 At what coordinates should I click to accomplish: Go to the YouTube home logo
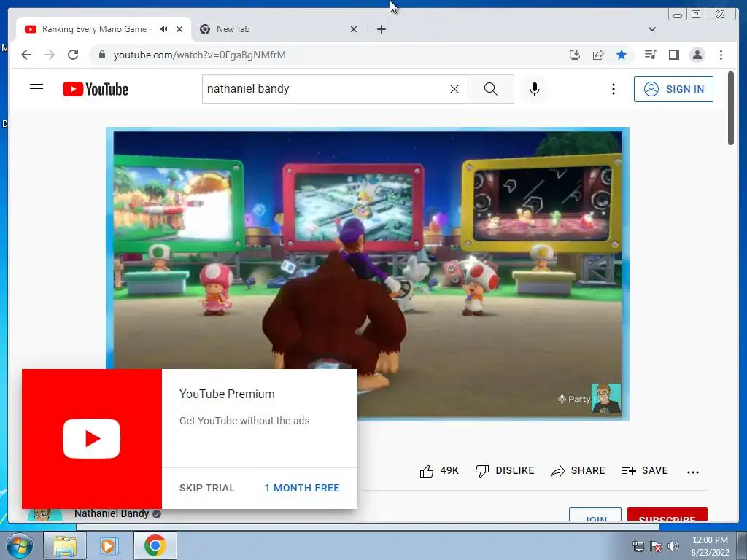(96, 89)
